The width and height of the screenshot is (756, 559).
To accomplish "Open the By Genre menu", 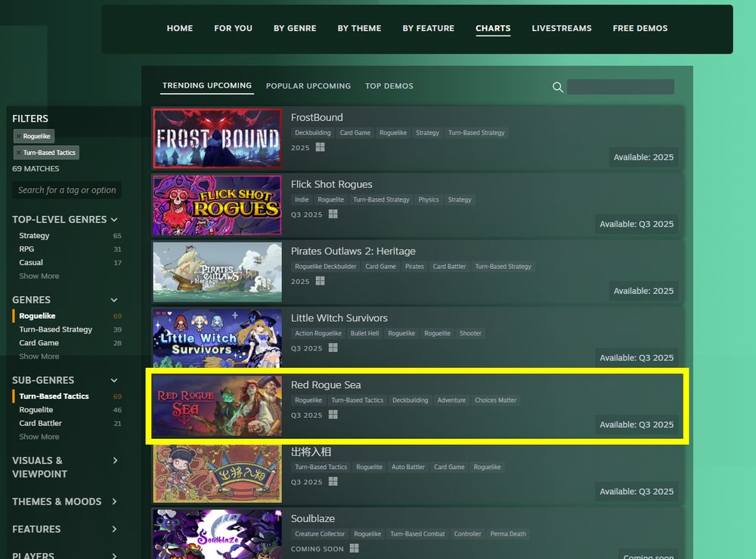I will (295, 29).
